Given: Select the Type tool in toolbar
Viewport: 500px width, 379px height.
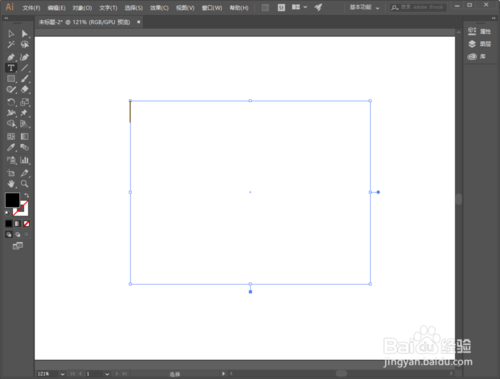Looking at the screenshot, I should tap(11, 68).
